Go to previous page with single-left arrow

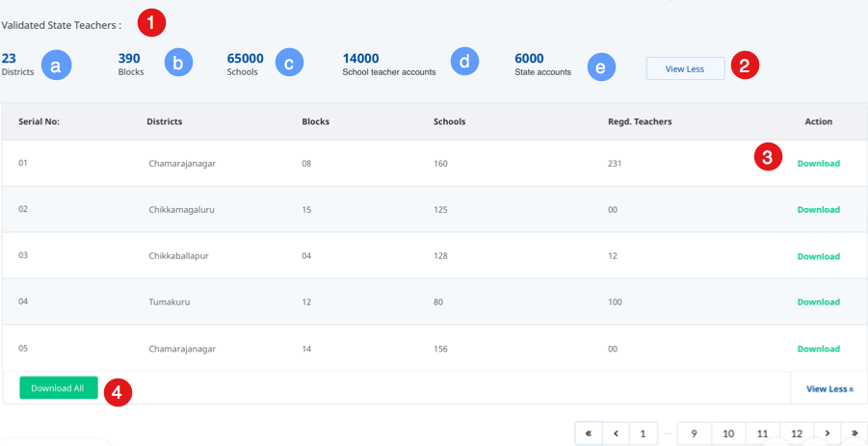[x=616, y=433]
